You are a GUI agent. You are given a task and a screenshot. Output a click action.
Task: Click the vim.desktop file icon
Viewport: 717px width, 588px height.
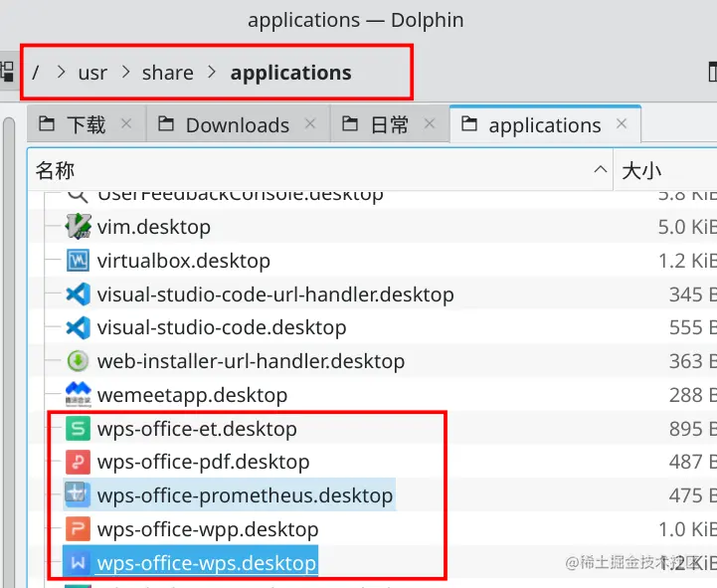79,227
